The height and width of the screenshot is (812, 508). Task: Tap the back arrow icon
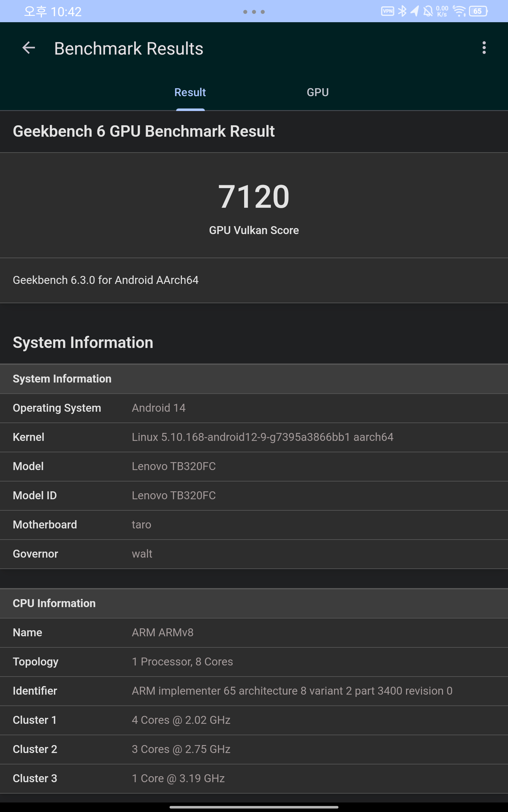[x=29, y=48]
